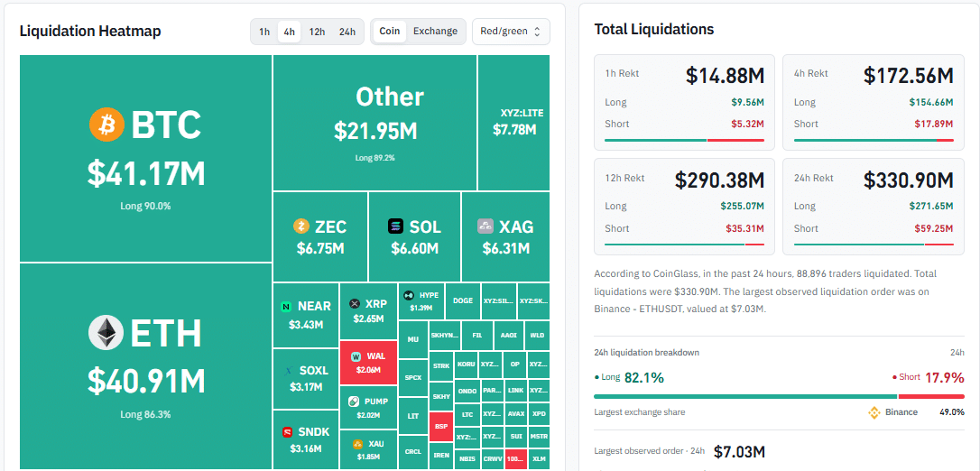Screen dimensions: 980x471
Task: Click the SOXL icon
Action: click(x=288, y=371)
